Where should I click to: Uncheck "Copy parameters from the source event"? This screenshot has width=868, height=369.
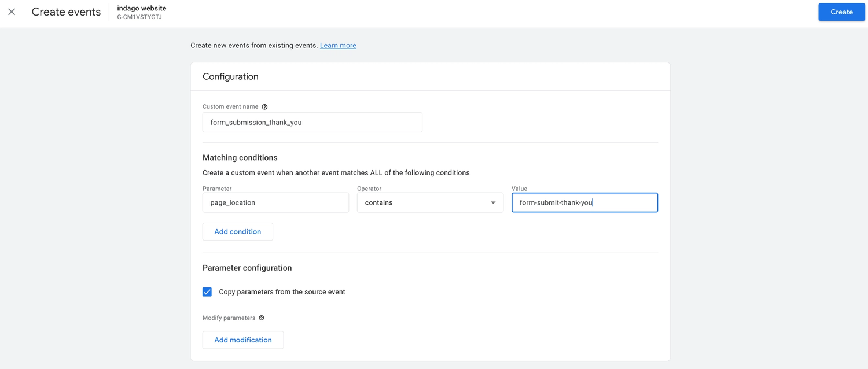tap(207, 292)
